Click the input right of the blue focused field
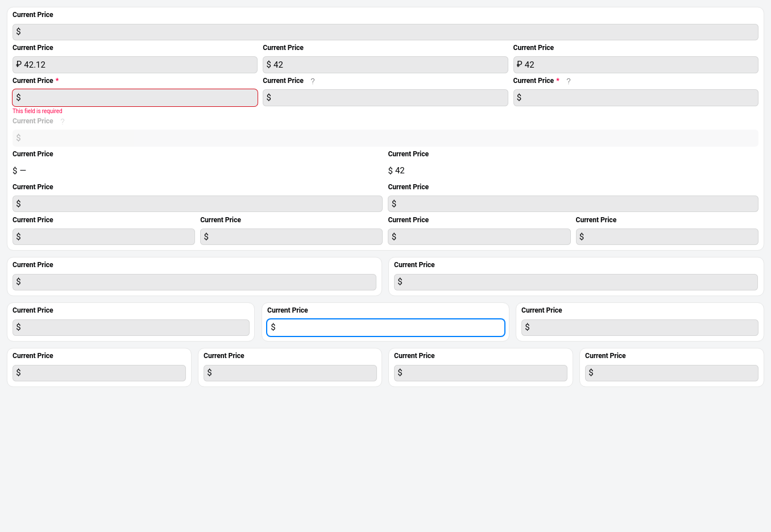771x532 pixels. point(639,327)
